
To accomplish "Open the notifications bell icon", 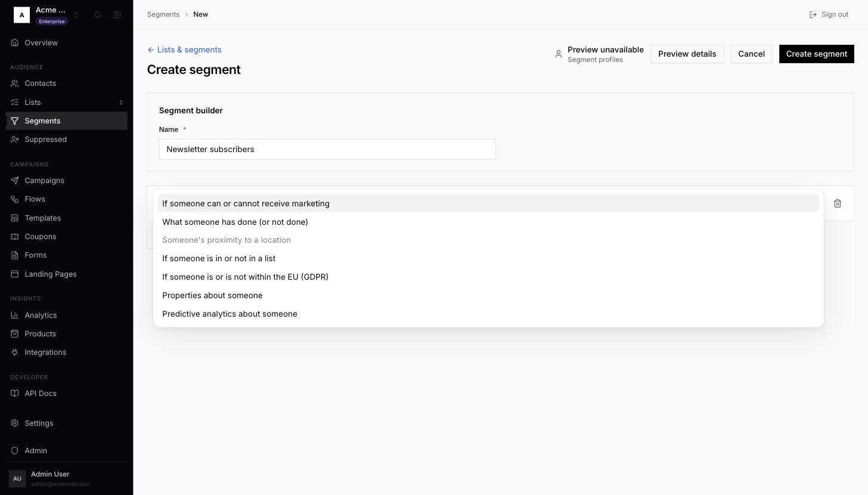I will 98,15.
